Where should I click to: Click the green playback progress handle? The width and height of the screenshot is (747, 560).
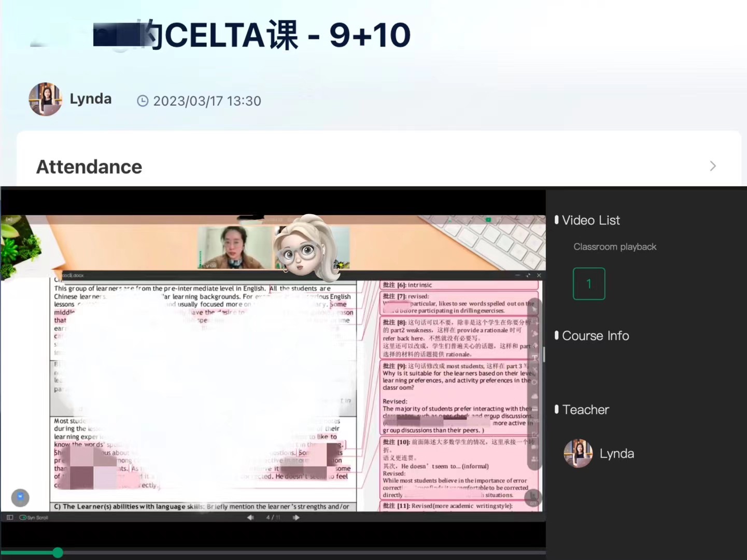[58, 553]
